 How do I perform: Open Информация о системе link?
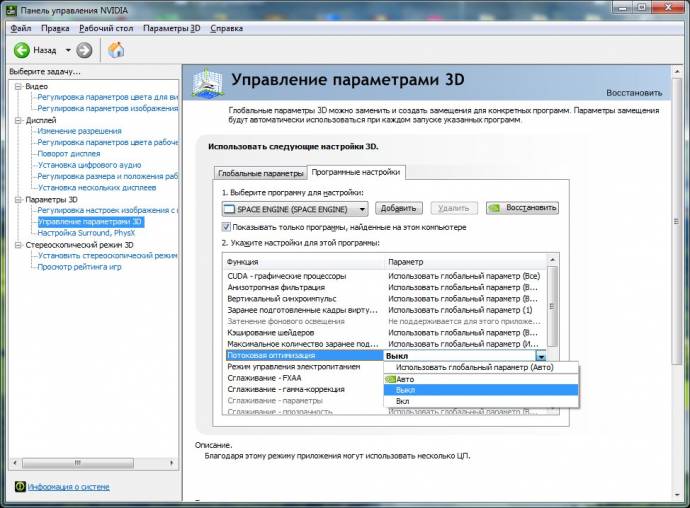tap(69, 487)
